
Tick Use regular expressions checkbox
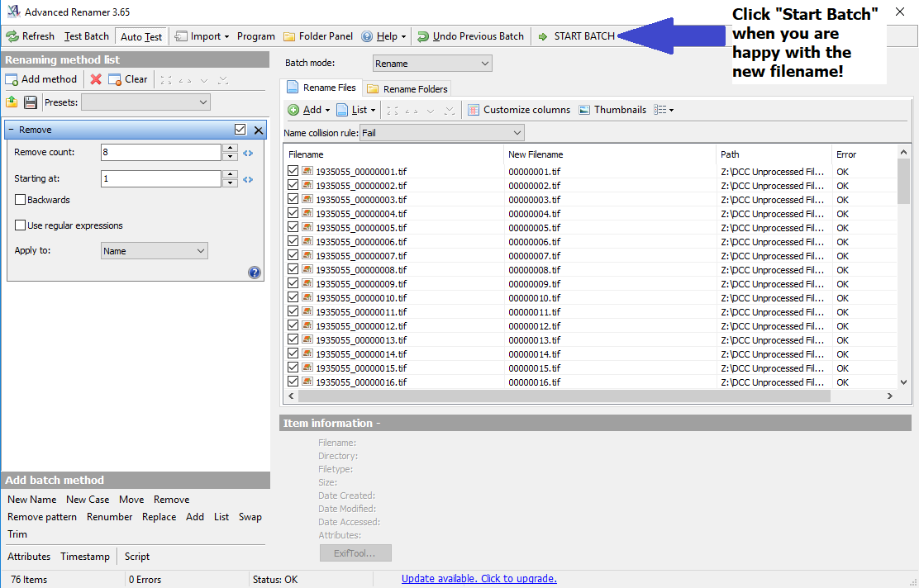[x=21, y=225]
